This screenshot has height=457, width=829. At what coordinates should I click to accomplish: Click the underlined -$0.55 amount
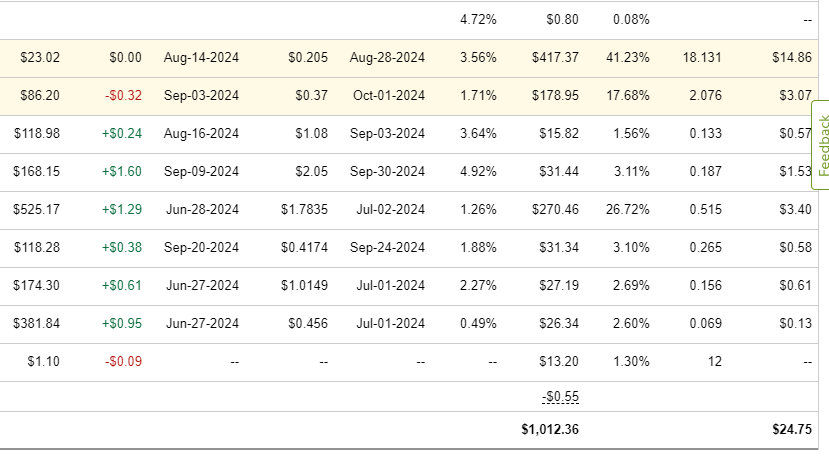[560, 396]
